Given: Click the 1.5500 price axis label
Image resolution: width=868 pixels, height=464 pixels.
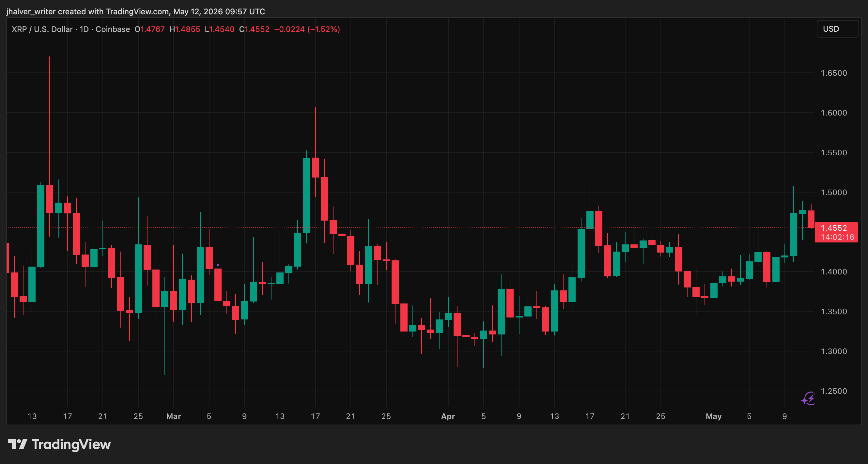Looking at the screenshot, I should tap(834, 153).
